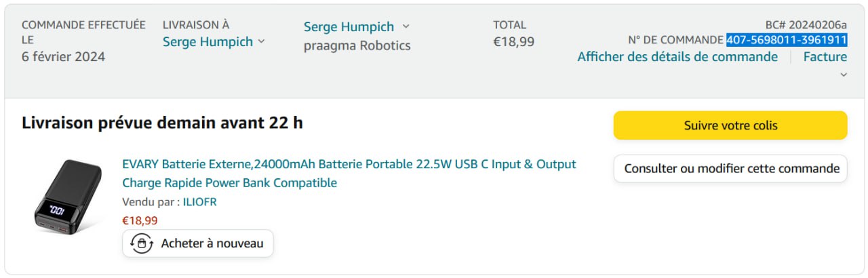Open Afficher des détails de commande
The height and width of the screenshot is (278, 868).
tap(677, 57)
